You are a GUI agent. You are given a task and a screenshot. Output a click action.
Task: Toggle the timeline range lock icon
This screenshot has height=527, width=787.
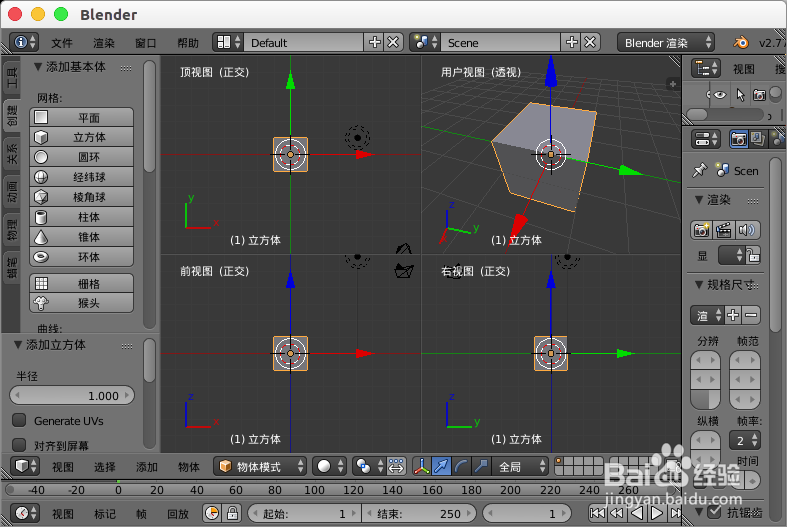pyautogui.click(x=232, y=513)
